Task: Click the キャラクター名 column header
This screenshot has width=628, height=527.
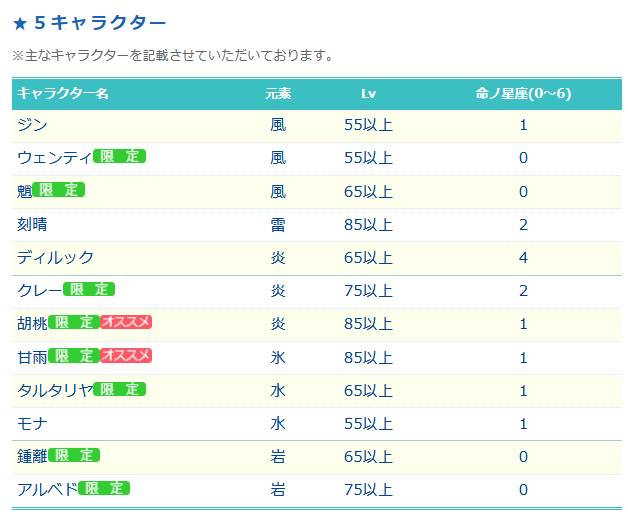Action: pos(62,94)
